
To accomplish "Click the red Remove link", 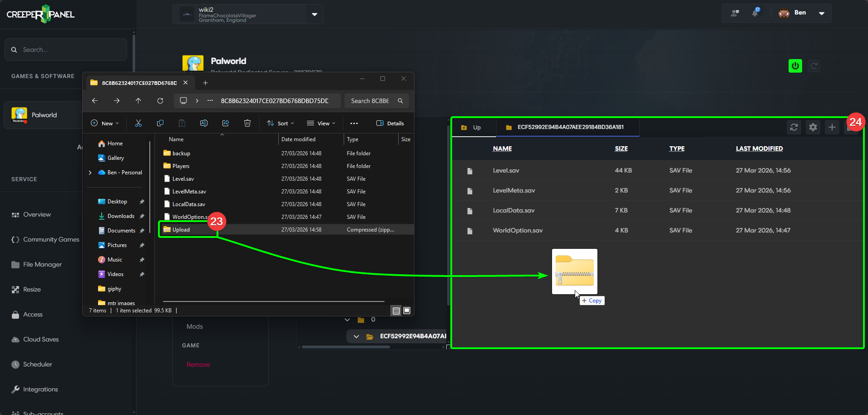I will pos(198,365).
